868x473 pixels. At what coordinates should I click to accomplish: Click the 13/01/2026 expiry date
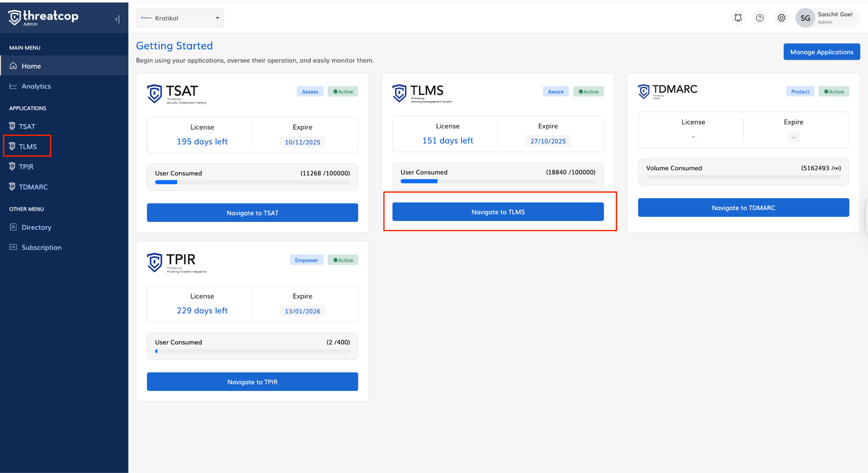pyautogui.click(x=302, y=311)
